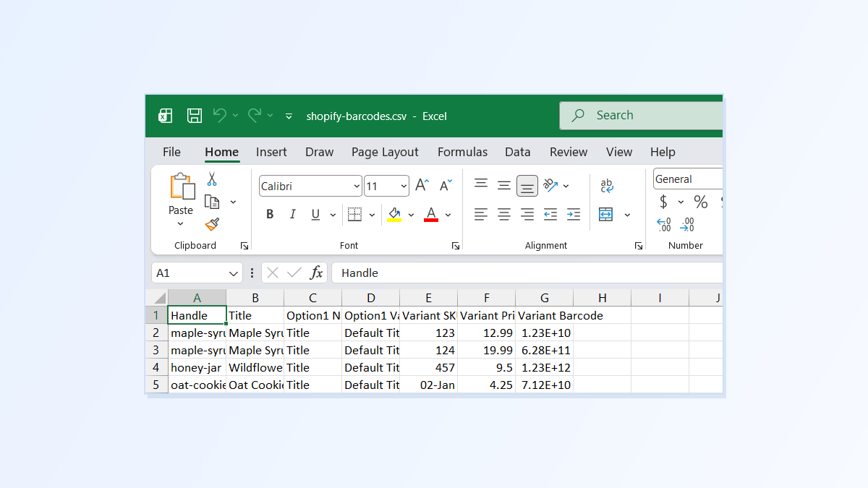Switch to the Data tab
This screenshot has width=868, height=488.
pos(518,152)
